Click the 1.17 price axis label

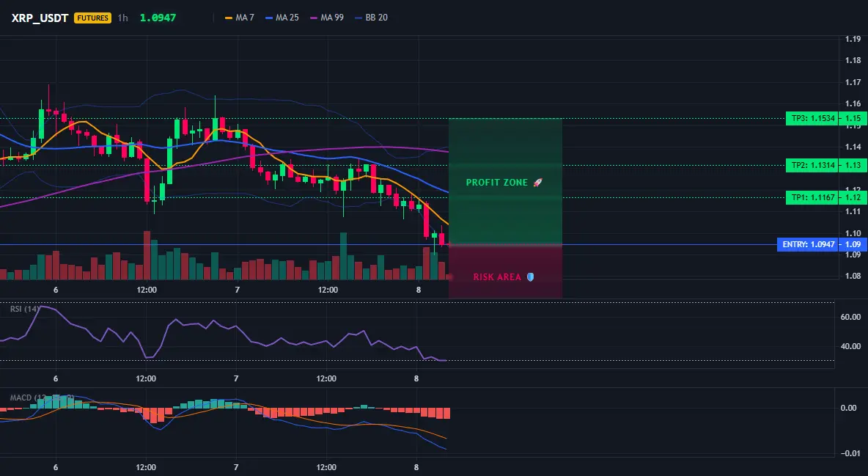point(853,82)
